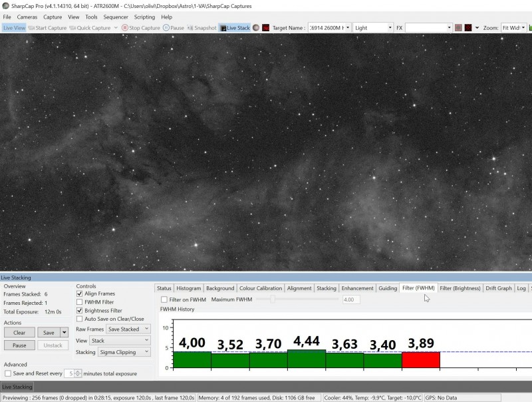The width and height of the screenshot is (532, 402).
Task: Click the minutes total exposure stepper arrows
Action: click(x=78, y=373)
